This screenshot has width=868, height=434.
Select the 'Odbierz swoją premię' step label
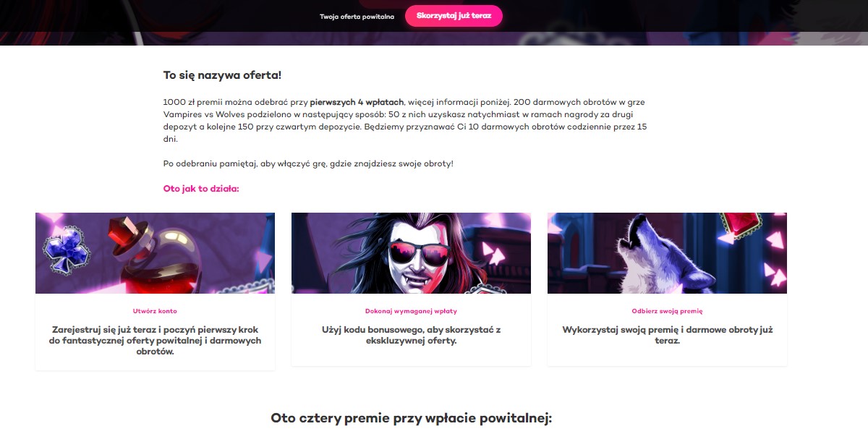pos(667,311)
